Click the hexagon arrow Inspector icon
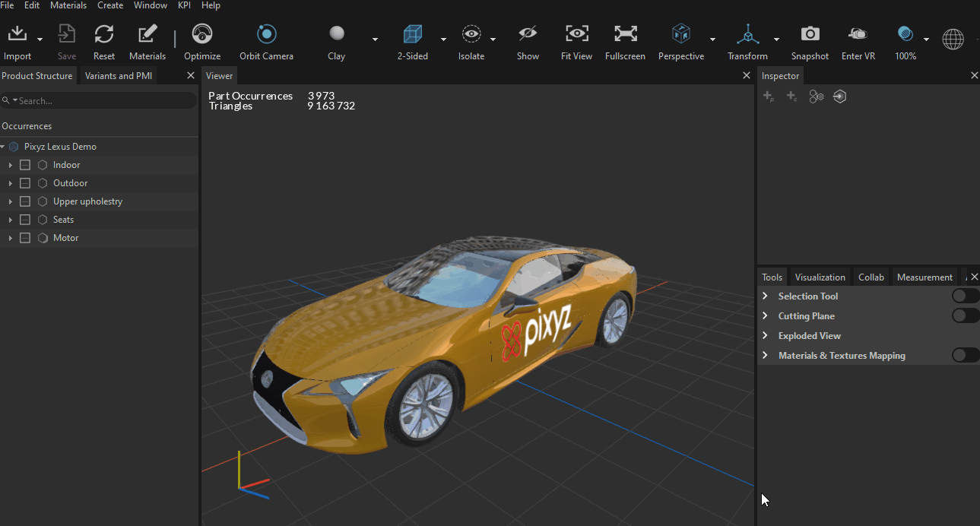Viewport: 980px width, 526px height. pyautogui.click(x=840, y=97)
